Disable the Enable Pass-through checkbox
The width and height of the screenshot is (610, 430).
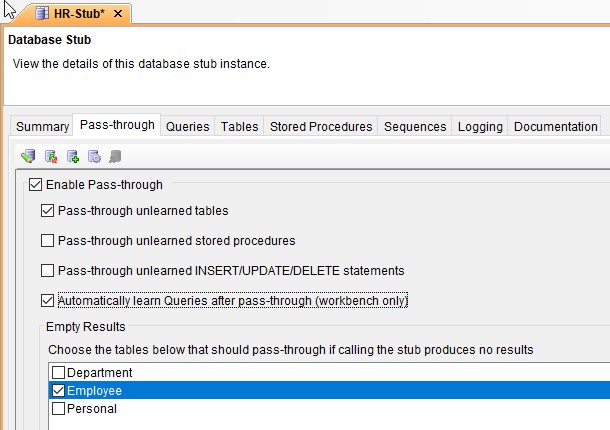[x=36, y=185]
